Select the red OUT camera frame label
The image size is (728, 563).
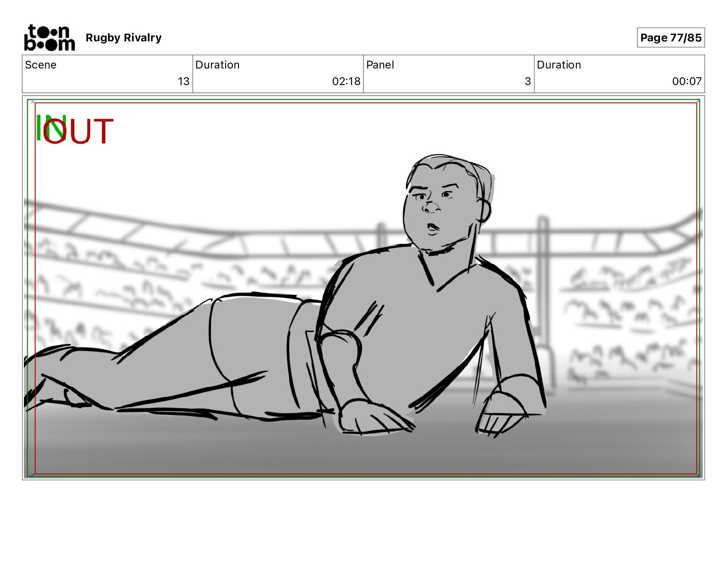point(78,131)
